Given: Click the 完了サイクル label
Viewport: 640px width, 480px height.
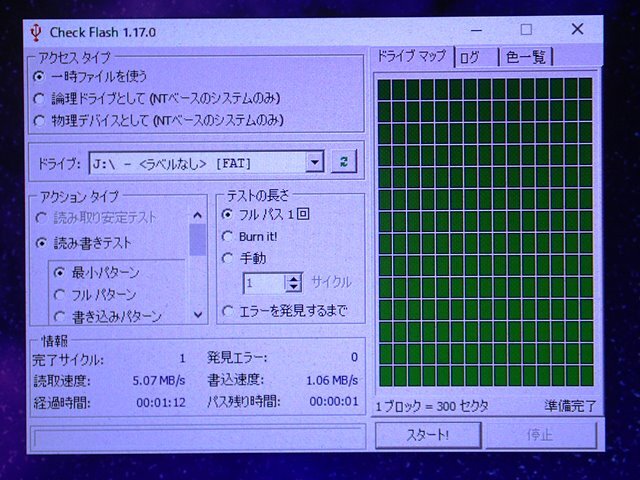Looking at the screenshot, I should point(68,360).
